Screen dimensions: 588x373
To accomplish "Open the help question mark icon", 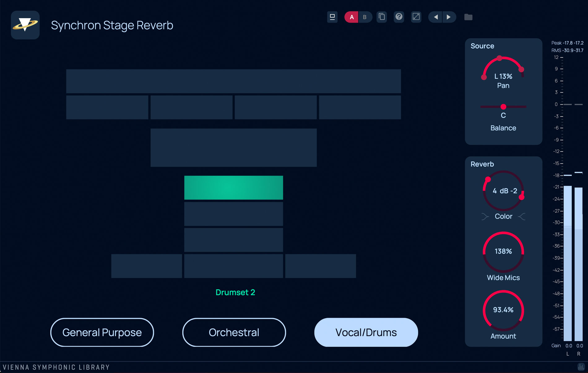I will tap(399, 17).
